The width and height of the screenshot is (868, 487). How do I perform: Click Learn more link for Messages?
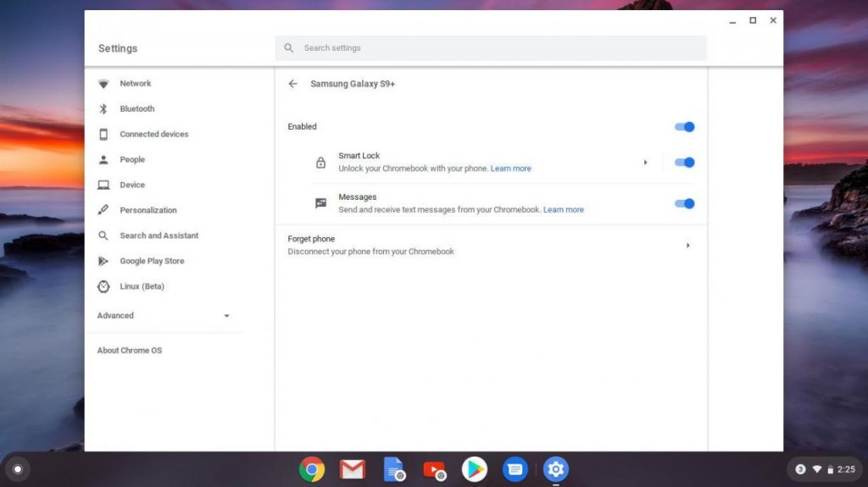563,210
